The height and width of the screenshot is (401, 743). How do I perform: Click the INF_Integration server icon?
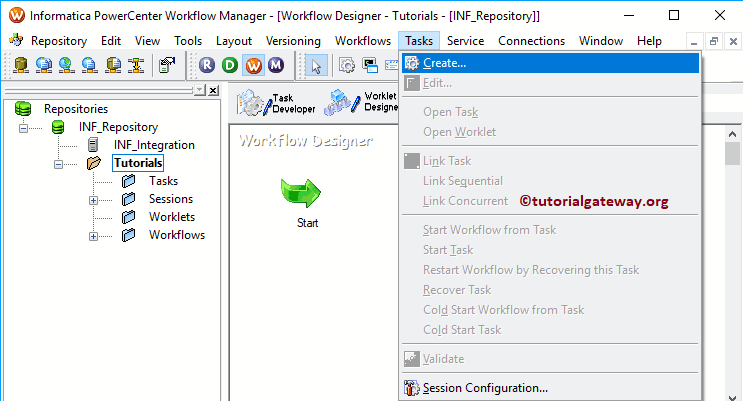point(93,145)
